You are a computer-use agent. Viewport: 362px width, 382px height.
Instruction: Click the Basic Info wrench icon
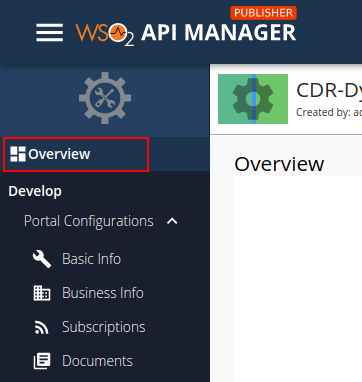click(42, 259)
